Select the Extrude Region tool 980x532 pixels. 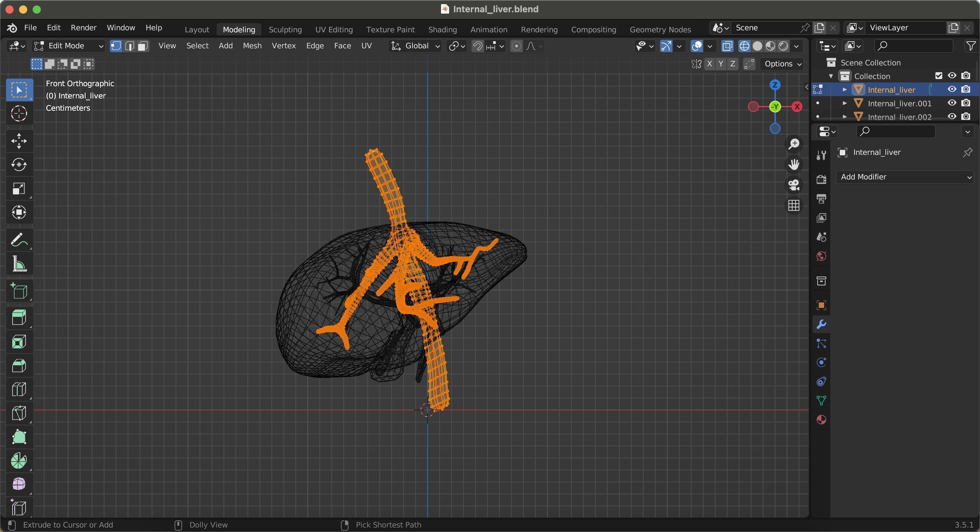tap(19, 318)
